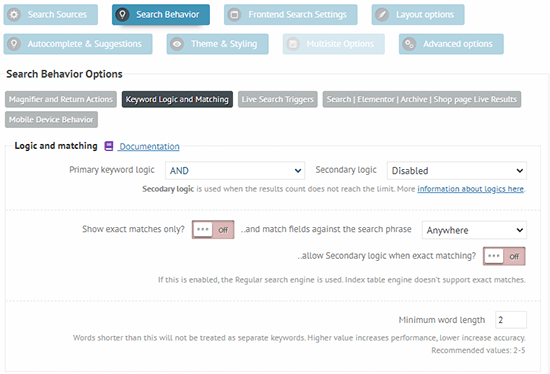Expand the Secondary logic dropdown
This screenshot has height=374, width=550.
pyautogui.click(x=457, y=171)
